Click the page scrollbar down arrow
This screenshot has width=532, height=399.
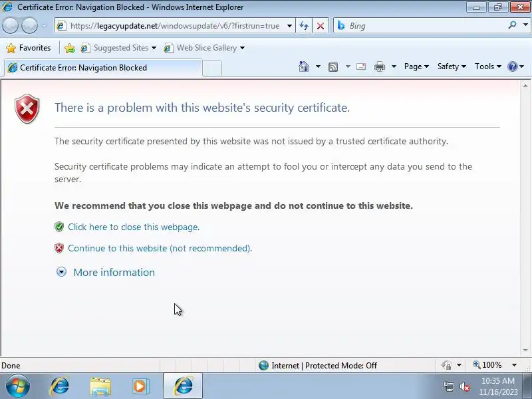(x=525, y=350)
